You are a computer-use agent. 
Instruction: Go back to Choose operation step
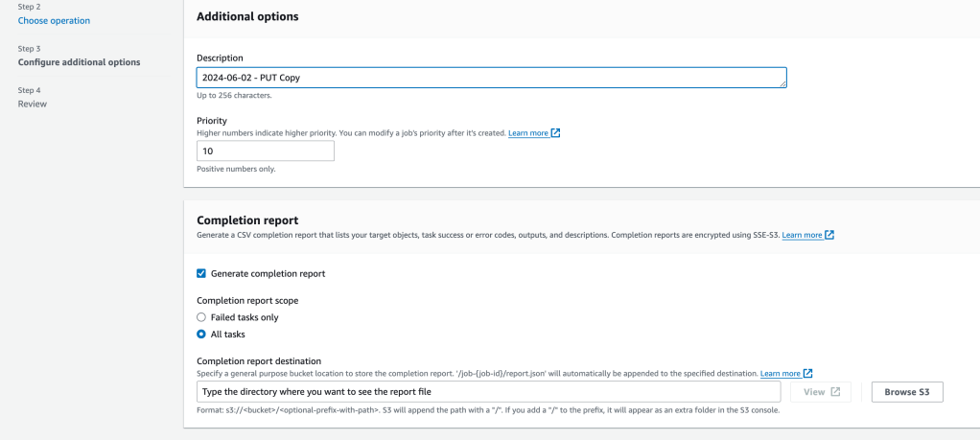(x=54, y=20)
